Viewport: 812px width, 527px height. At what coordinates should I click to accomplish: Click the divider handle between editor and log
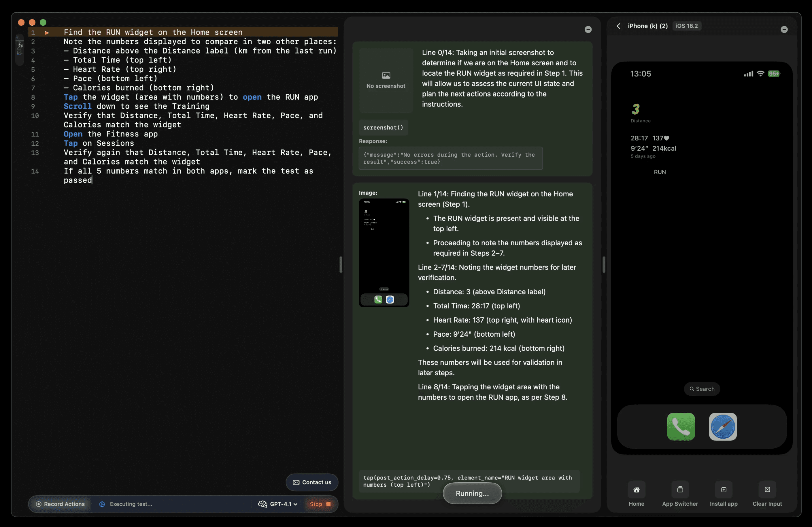341,265
